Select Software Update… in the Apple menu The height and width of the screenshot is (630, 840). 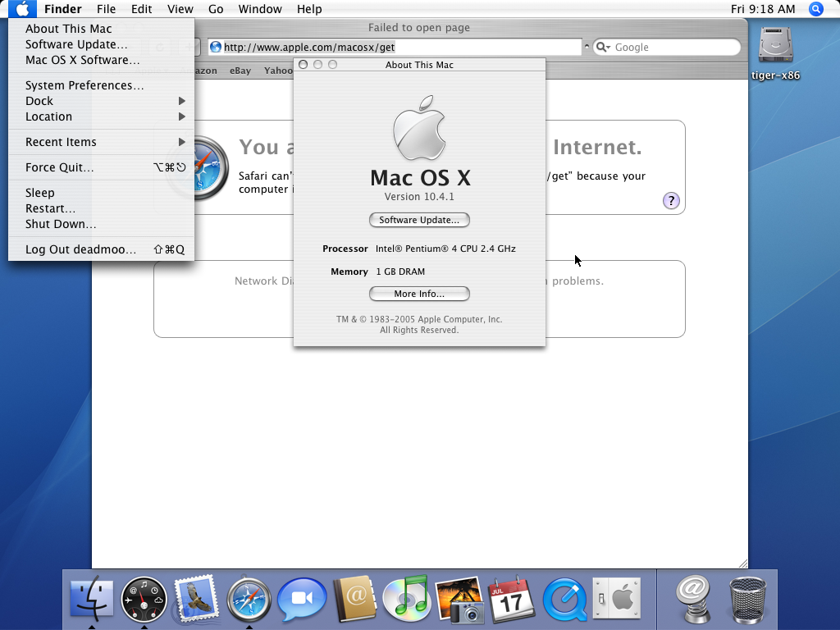point(102,44)
